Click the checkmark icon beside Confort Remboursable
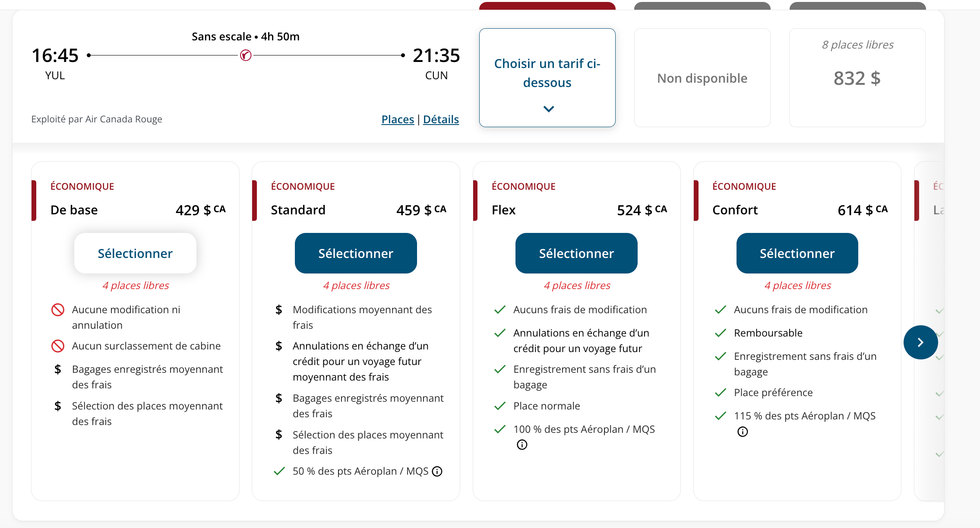 (721, 333)
